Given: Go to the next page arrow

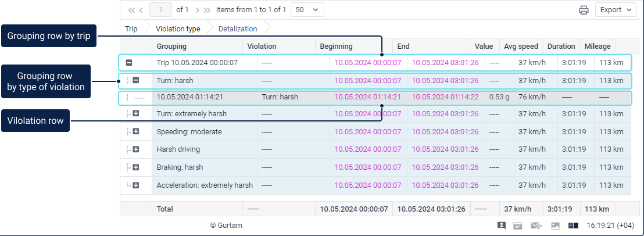Looking at the screenshot, I should 198,10.
